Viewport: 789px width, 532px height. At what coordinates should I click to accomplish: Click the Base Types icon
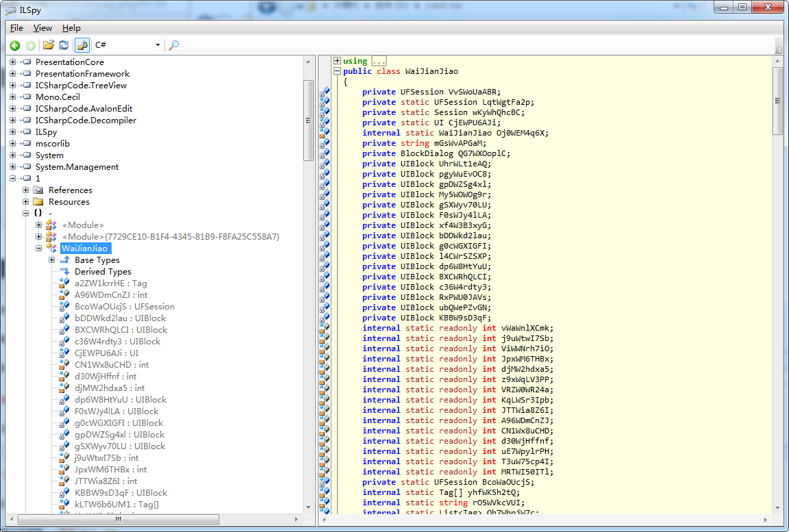point(64,260)
